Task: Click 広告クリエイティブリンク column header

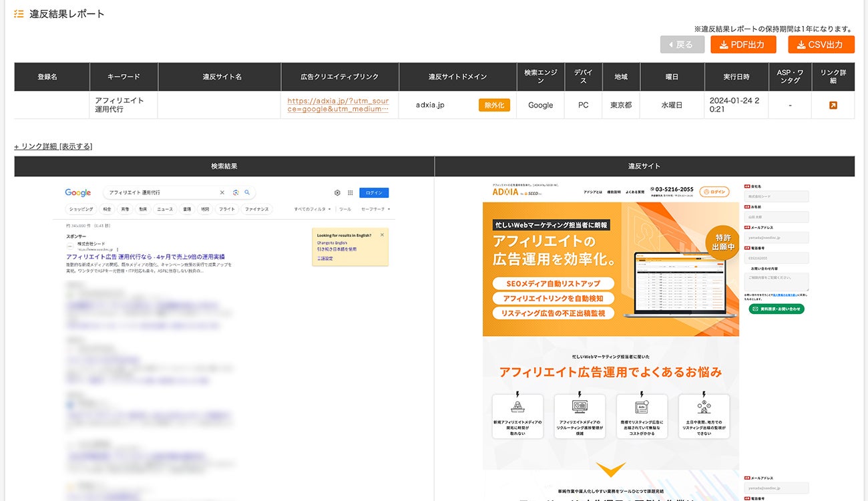Action: (340, 77)
